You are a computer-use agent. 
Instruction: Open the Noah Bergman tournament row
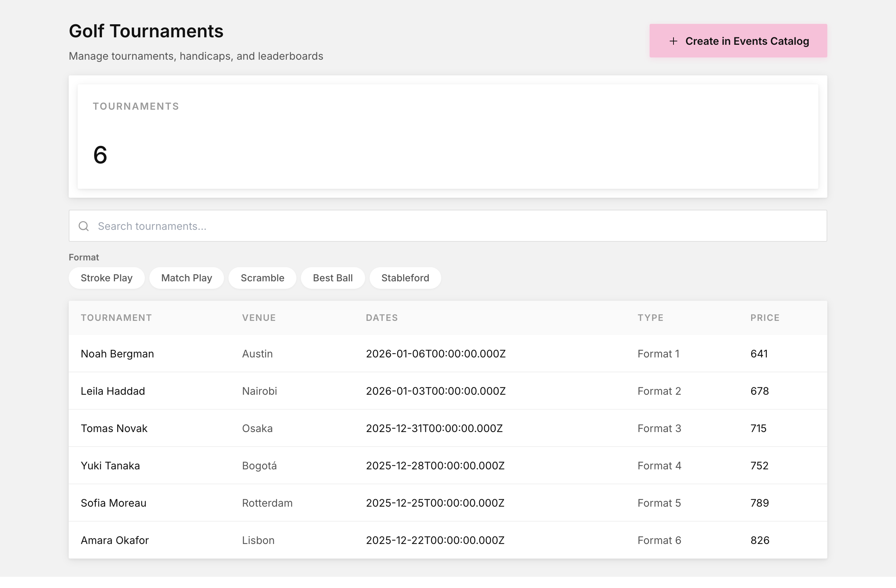click(x=448, y=354)
